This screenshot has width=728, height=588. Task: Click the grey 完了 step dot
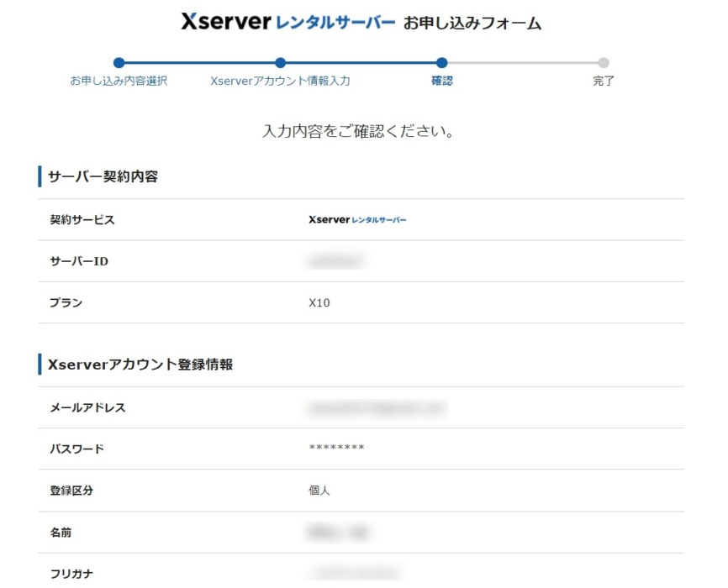tap(604, 63)
